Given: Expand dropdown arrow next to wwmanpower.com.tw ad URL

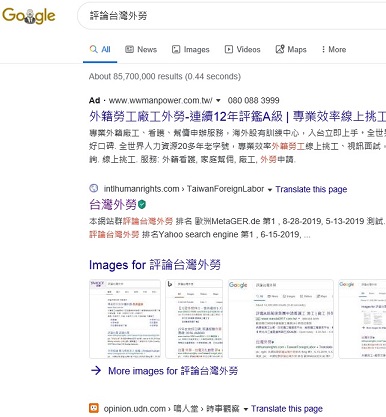Looking at the screenshot, I should pyautogui.click(x=218, y=100).
